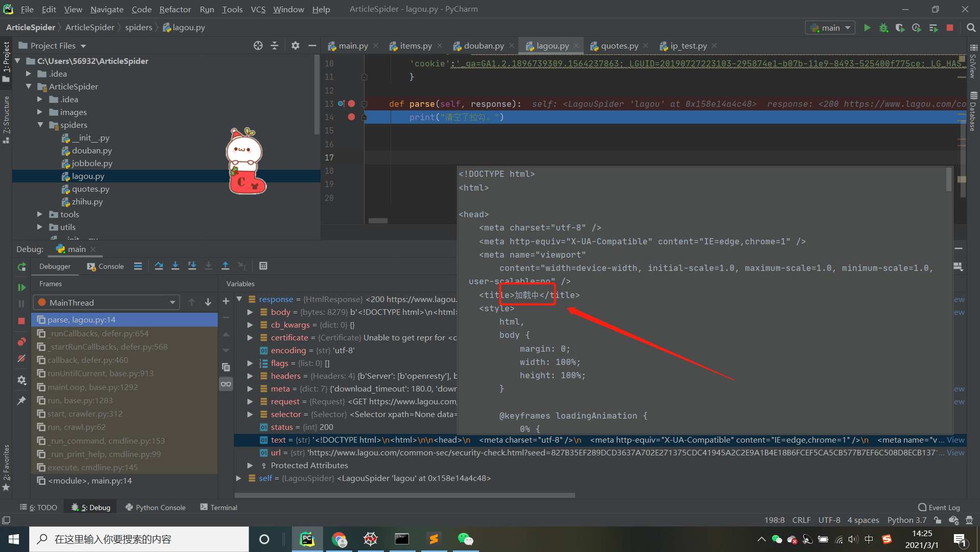Select zhihu.py in the project tree
The image size is (980, 552).
click(x=87, y=201)
